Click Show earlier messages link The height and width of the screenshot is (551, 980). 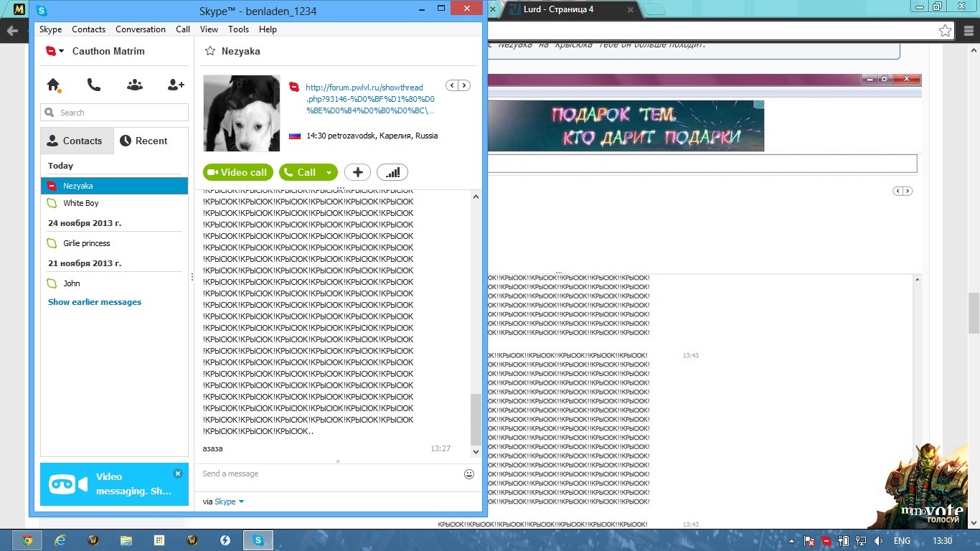click(x=95, y=302)
